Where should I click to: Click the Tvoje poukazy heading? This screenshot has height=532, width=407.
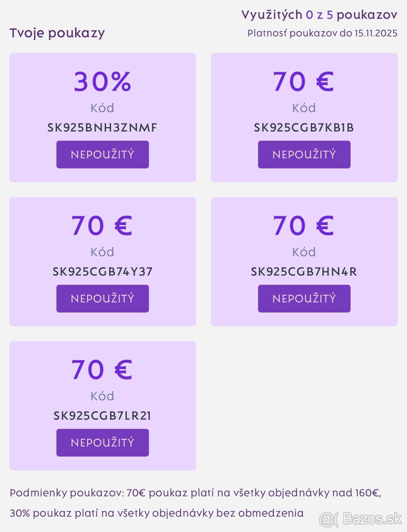57,33
